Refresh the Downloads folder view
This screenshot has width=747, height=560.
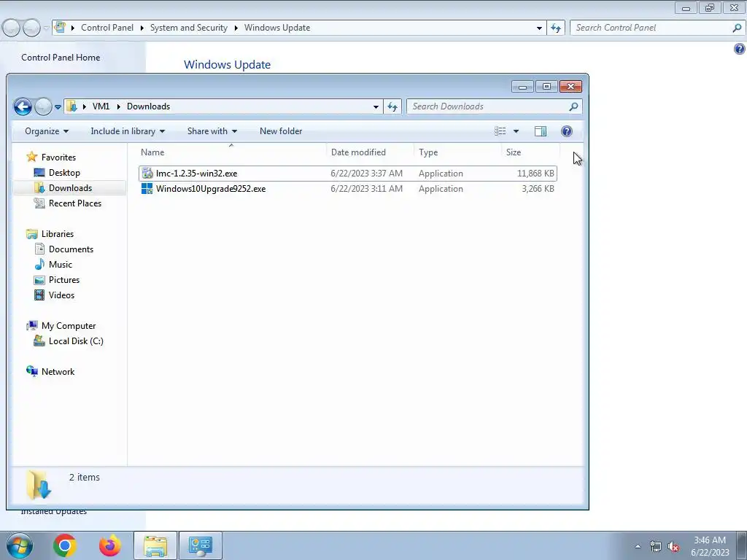tap(392, 106)
